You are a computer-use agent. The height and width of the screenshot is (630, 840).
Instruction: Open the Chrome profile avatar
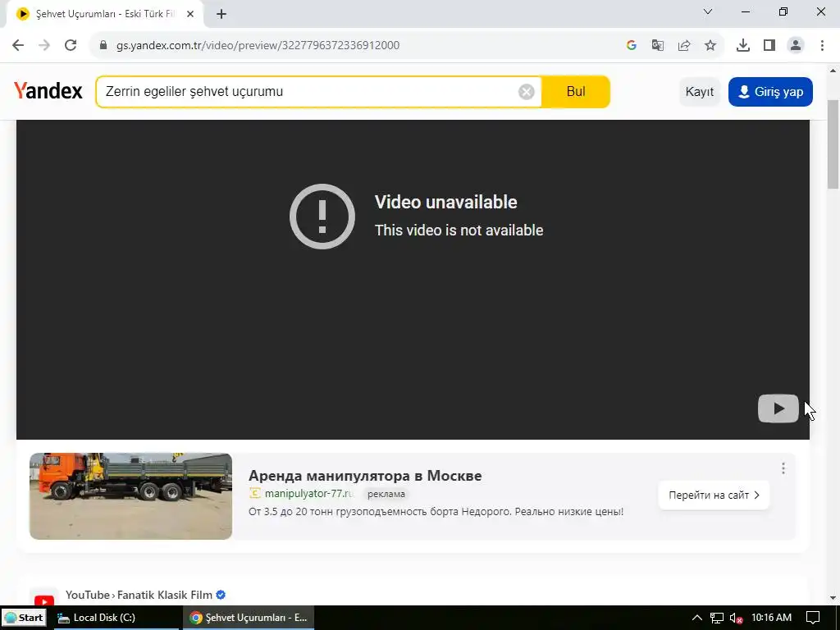(x=796, y=46)
